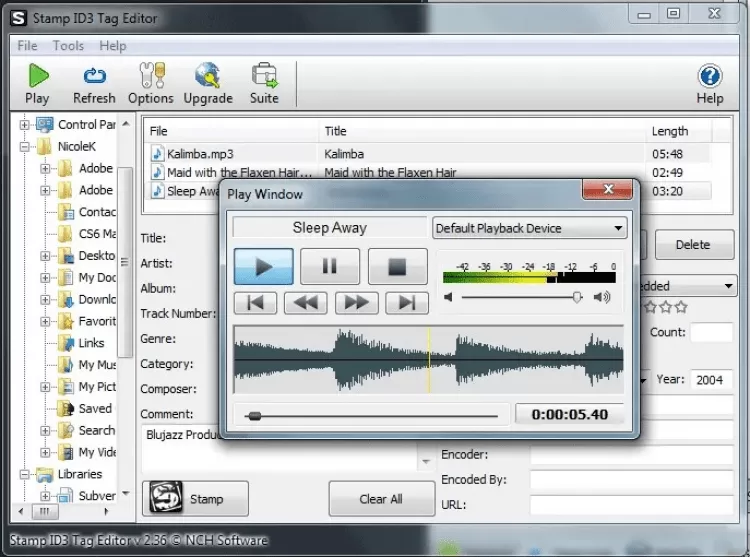This screenshot has height=557, width=750.
Task: Expand the Libraries tree node
Action: tap(25, 474)
